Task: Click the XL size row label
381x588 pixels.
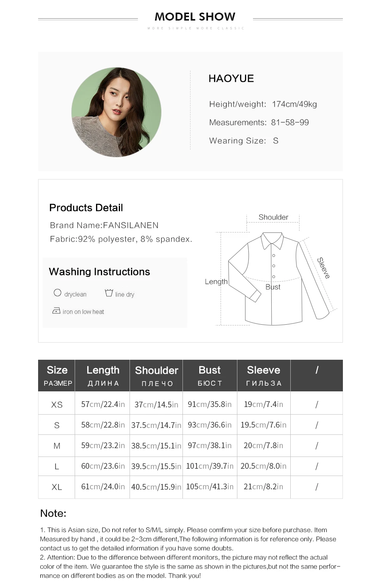Action: click(x=57, y=487)
